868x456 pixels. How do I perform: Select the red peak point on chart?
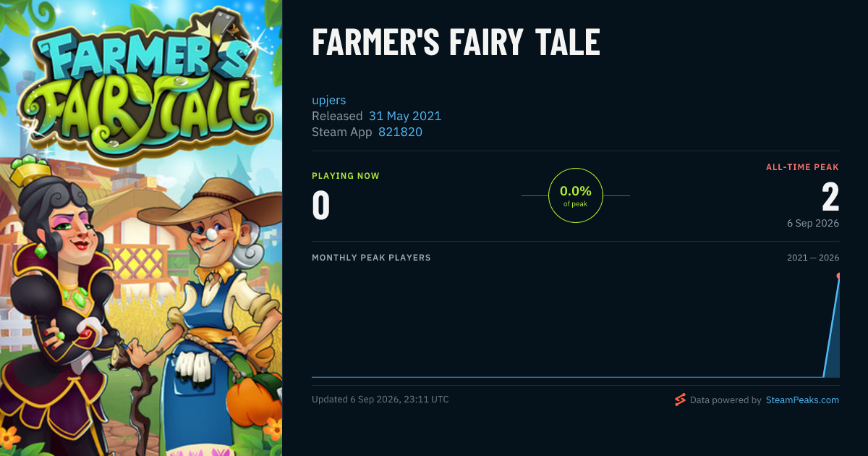pos(838,276)
